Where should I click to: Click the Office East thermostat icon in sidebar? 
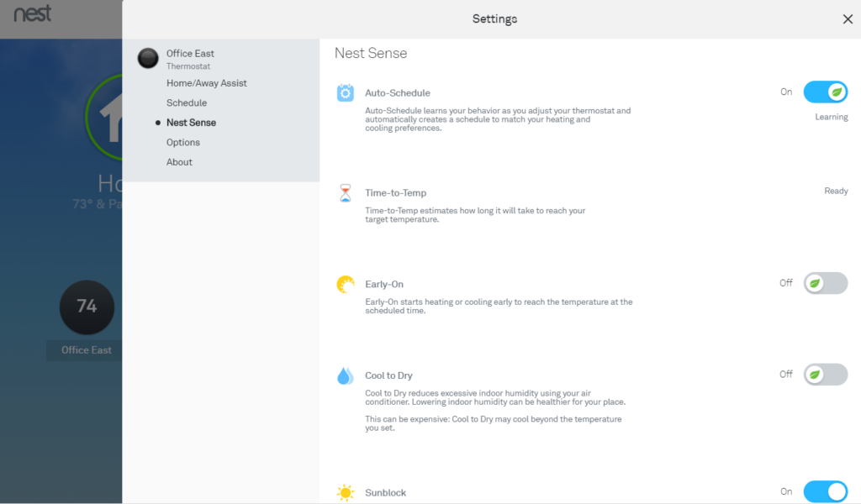[x=148, y=58]
